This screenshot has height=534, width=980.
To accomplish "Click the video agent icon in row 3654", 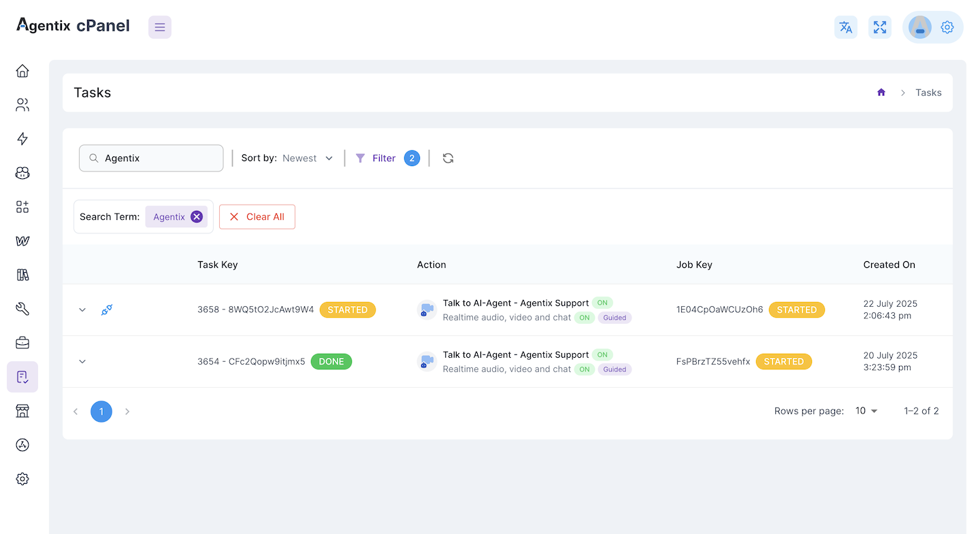I will point(427,361).
